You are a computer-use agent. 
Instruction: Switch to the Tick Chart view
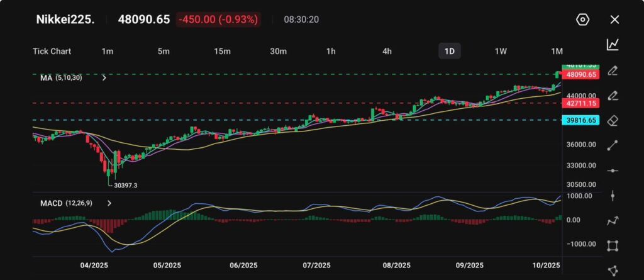pyautogui.click(x=52, y=51)
